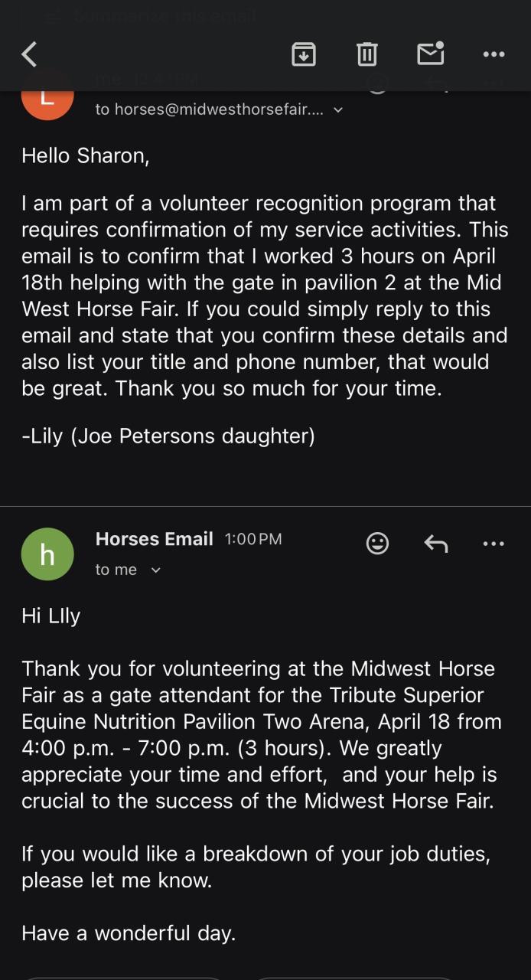The image size is (531, 980).
Task: Tap the "Hi LIly" greeting in reply
Action: point(50,616)
